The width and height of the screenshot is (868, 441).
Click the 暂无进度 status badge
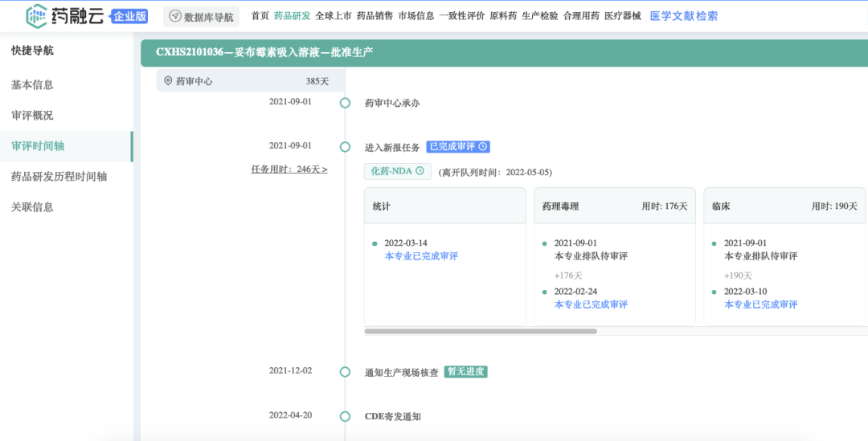[x=467, y=372]
